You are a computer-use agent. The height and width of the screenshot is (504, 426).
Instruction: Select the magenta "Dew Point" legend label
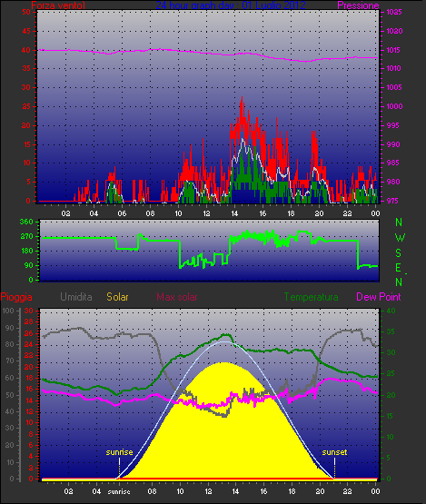coord(379,297)
